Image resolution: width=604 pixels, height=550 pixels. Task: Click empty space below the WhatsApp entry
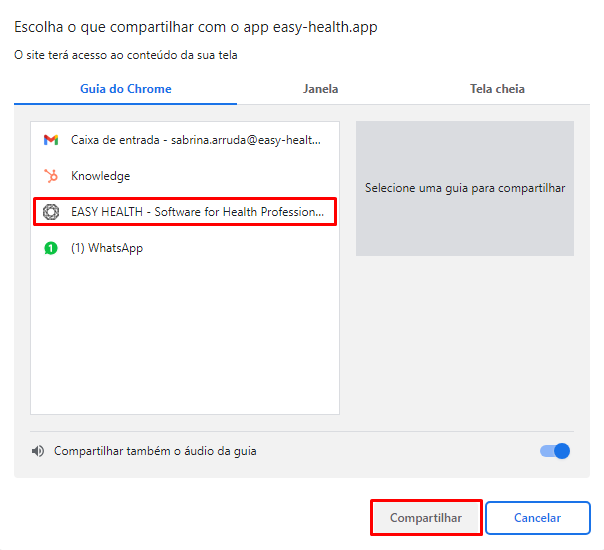click(x=185, y=340)
